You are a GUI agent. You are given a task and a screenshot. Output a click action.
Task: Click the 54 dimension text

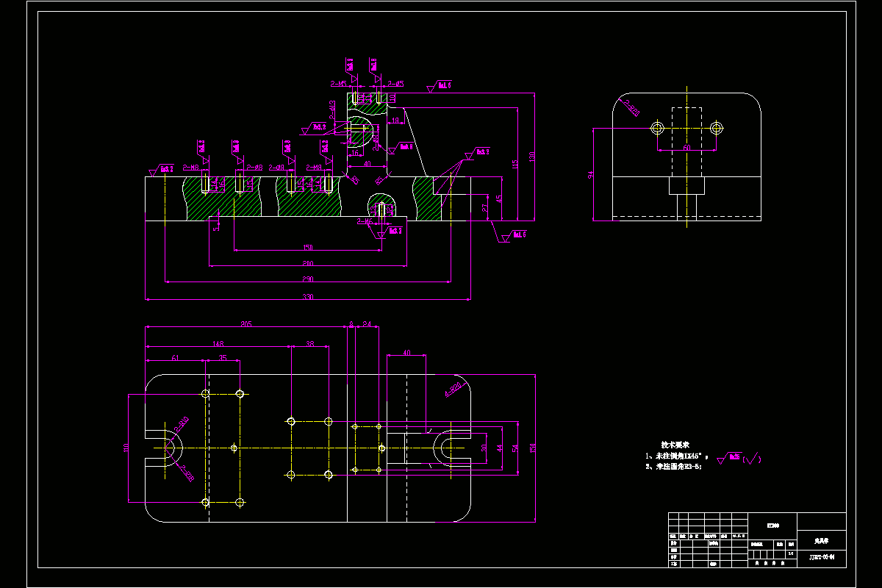point(514,448)
